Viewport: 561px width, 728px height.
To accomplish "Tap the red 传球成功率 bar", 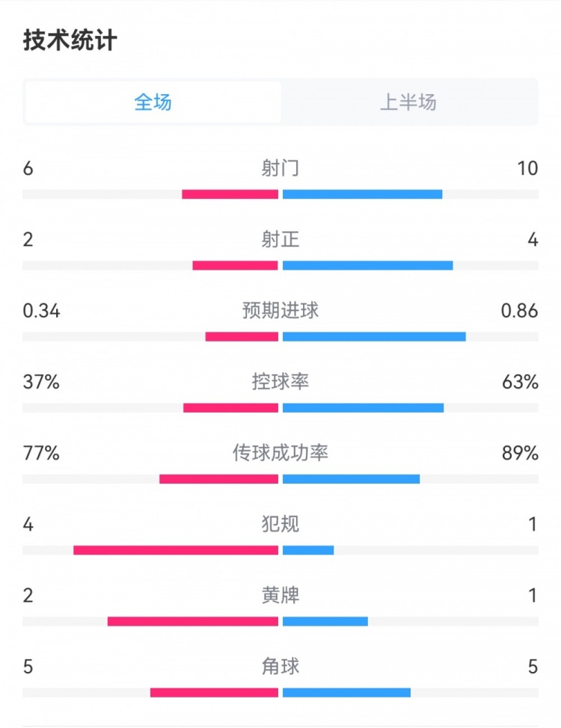I will click(x=218, y=479).
